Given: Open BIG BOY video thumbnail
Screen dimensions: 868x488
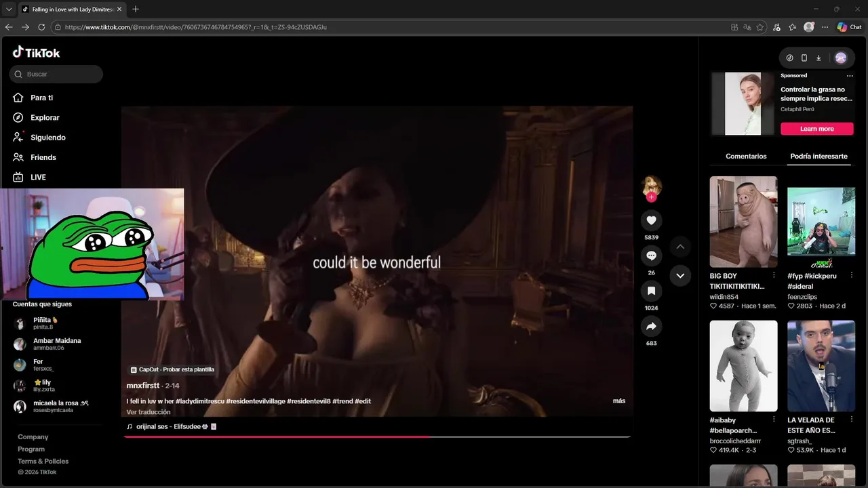Looking at the screenshot, I should click(743, 222).
